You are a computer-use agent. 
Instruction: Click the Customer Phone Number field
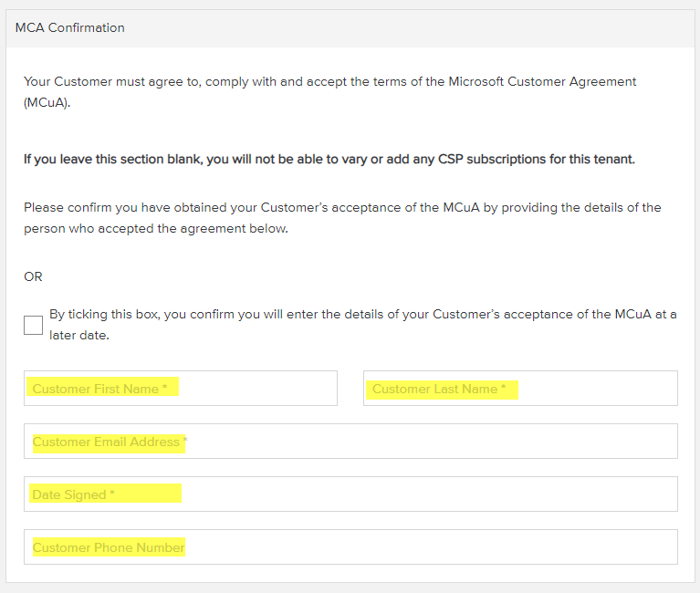point(350,547)
